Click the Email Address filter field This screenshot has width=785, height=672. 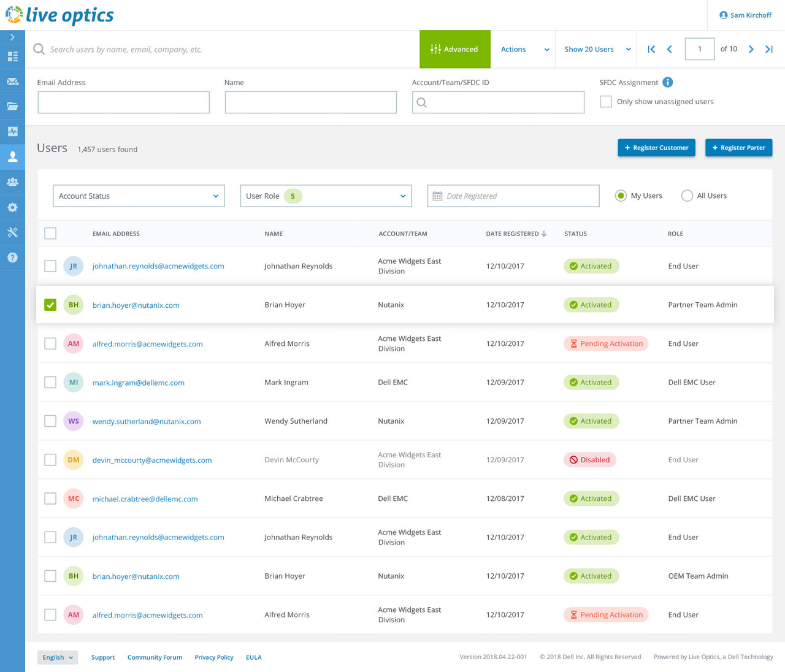[x=124, y=102]
